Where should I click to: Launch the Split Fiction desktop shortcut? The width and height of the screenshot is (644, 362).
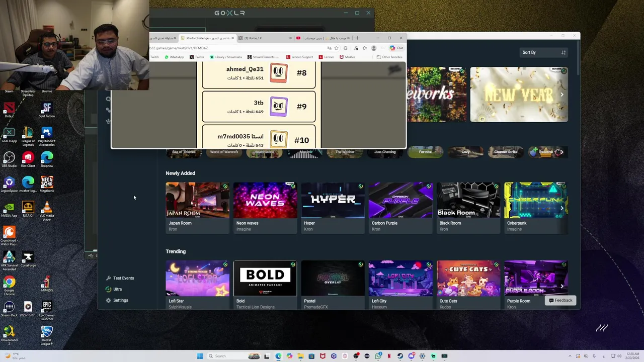47,110
